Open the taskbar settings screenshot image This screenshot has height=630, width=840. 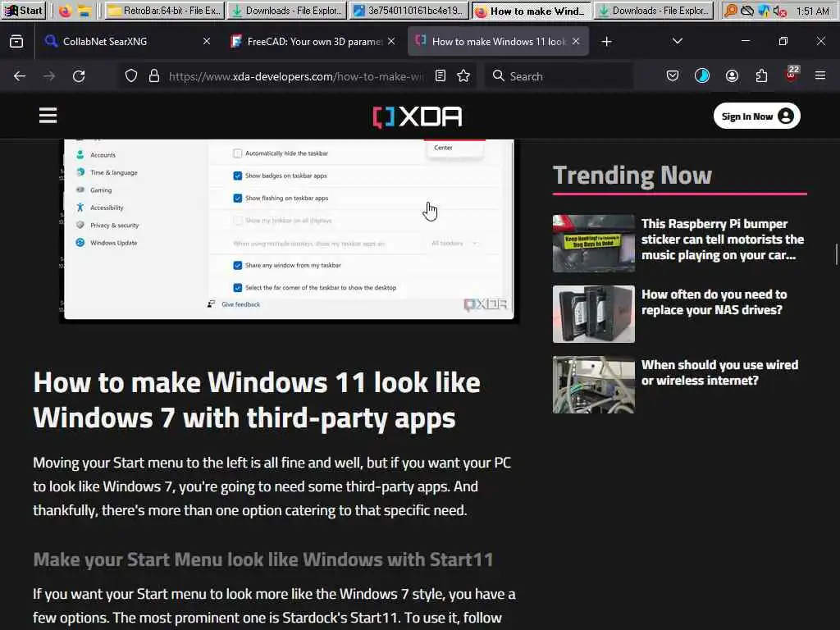[x=289, y=230]
